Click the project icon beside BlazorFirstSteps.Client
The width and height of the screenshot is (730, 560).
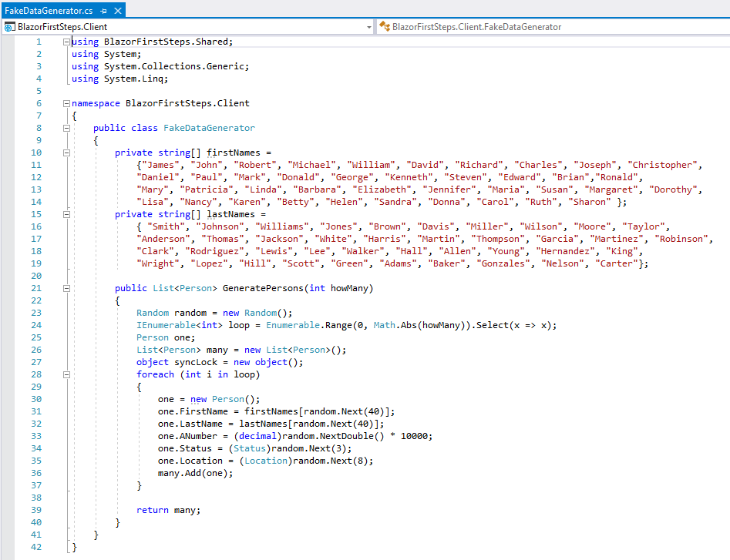[x=9, y=27]
